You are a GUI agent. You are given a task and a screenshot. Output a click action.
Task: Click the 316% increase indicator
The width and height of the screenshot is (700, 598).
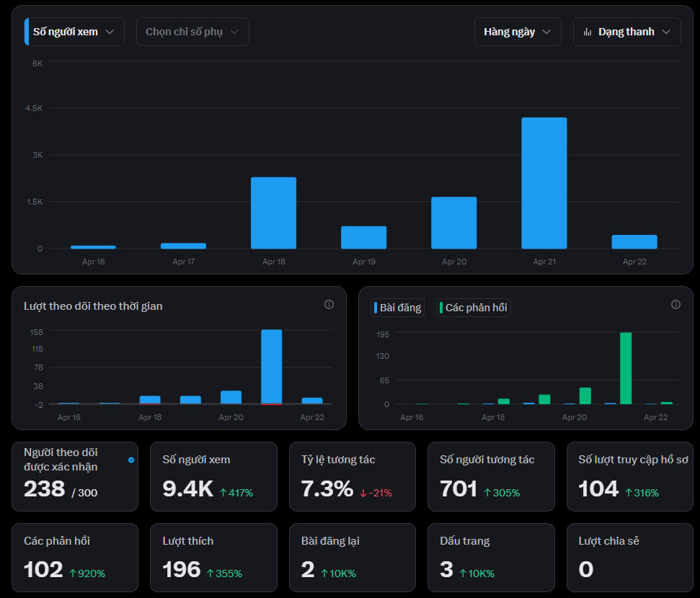[x=642, y=493]
